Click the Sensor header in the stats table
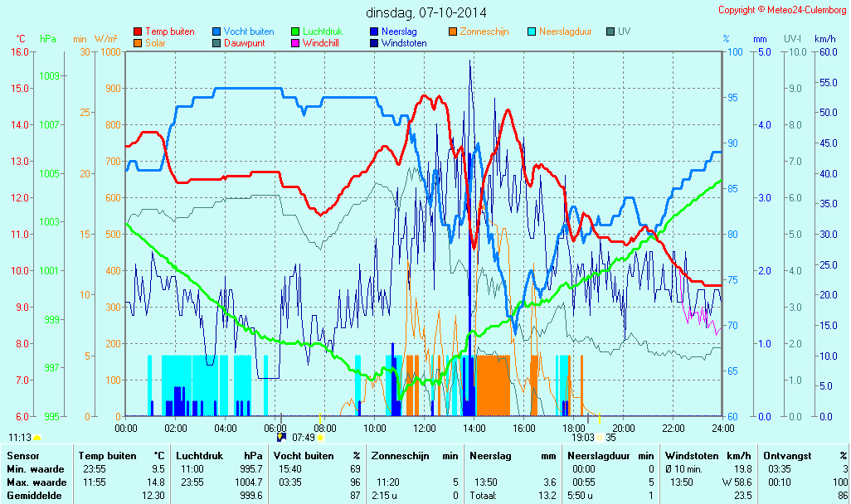Image resolution: width=851 pixels, height=504 pixels. [x=22, y=456]
